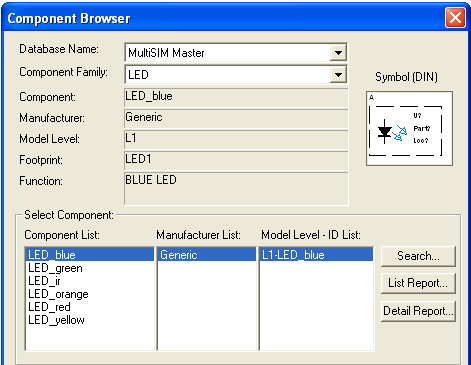Image resolution: width=471 pixels, height=365 pixels.
Task: Click the Function field showing BLUE LED
Action: click(x=236, y=189)
